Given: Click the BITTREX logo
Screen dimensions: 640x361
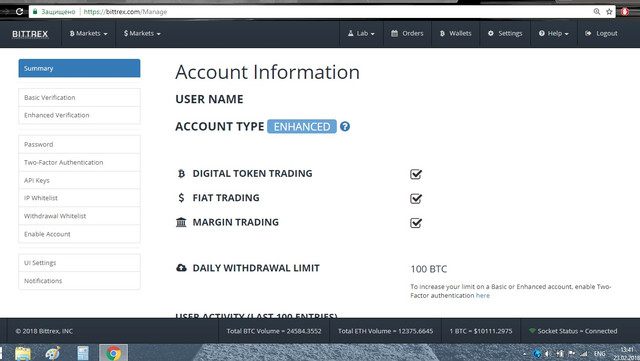Looking at the screenshot, I should click(x=30, y=34).
